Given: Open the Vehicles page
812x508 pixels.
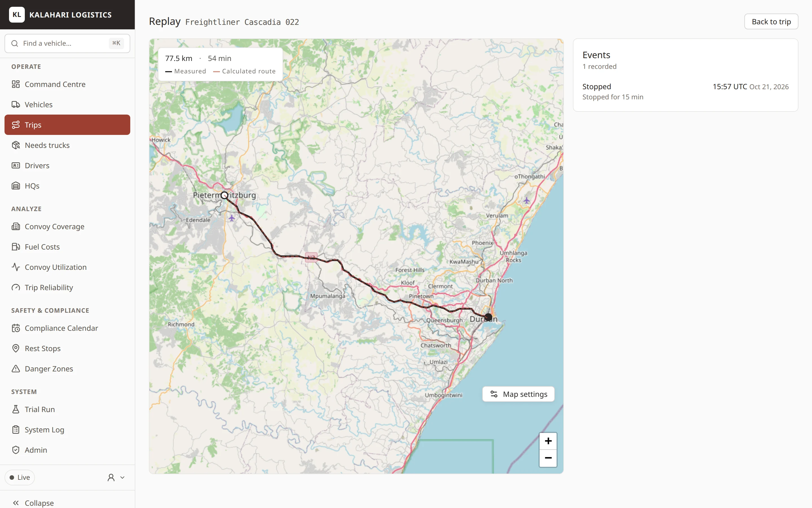Looking at the screenshot, I should 67,104.
